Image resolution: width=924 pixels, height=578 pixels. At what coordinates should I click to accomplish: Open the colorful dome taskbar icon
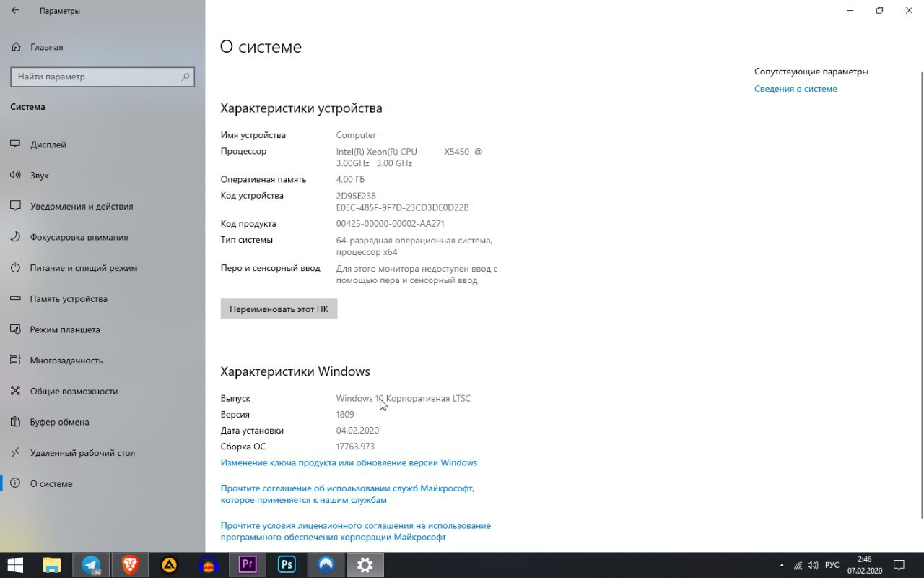[208, 565]
